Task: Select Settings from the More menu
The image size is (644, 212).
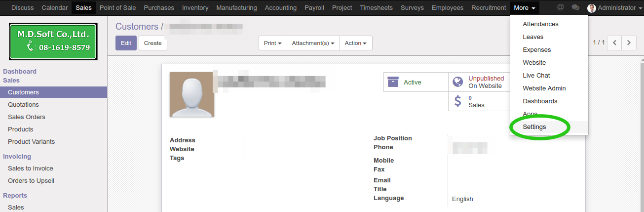Action: pyautogui.click(x=534, y=127)
